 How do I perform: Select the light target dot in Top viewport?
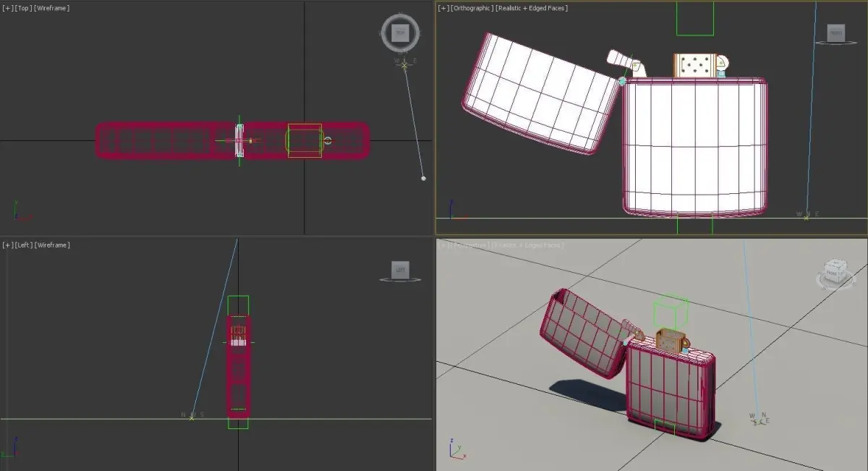423,178
